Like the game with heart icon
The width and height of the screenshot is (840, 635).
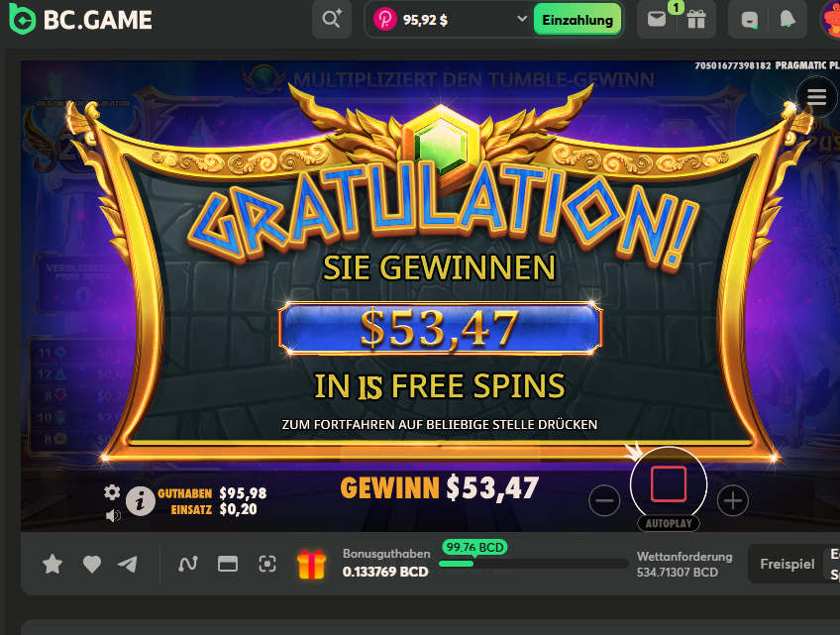(91, 564)
